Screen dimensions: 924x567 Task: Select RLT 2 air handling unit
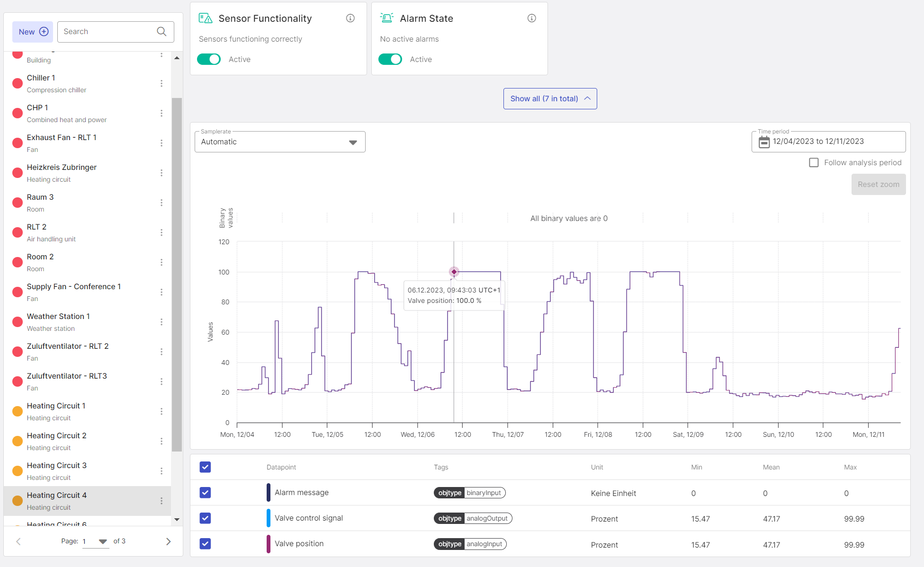(88, 232)
